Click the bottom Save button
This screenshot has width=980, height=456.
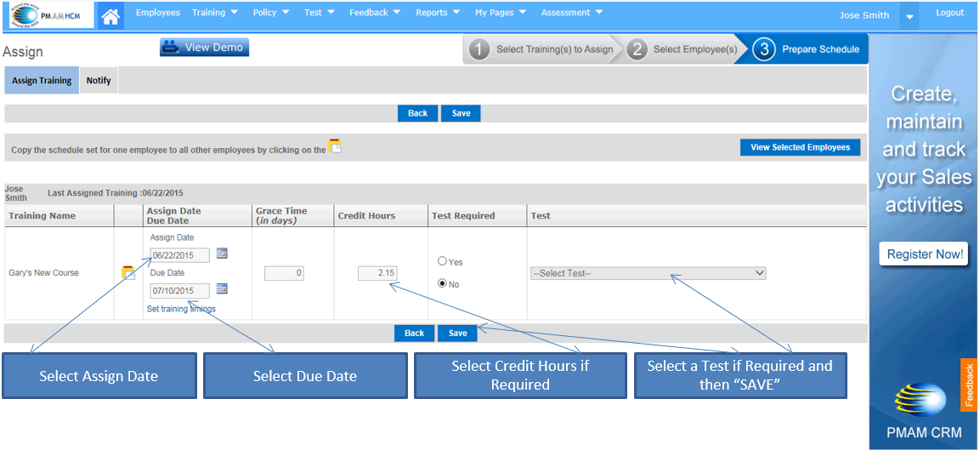pyautogui.click(x=457, y=333)
